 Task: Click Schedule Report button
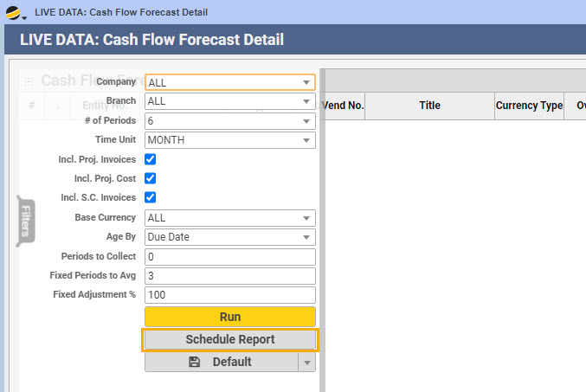click(229, 339)
